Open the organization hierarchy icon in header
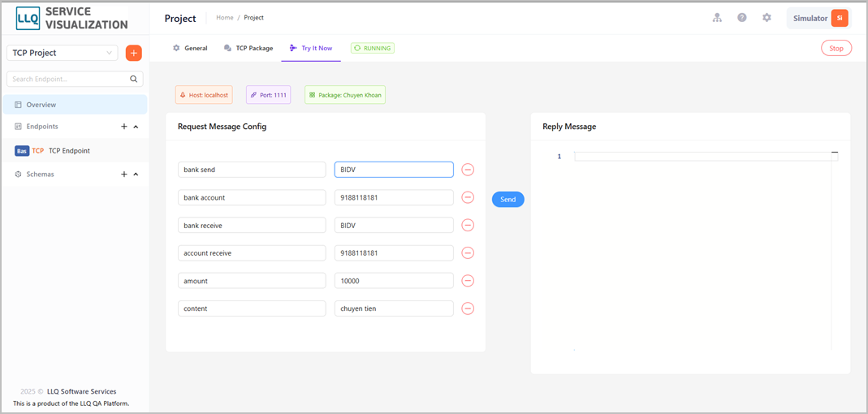The height and width of the screenshot is (414, 868). pos(717,18)
